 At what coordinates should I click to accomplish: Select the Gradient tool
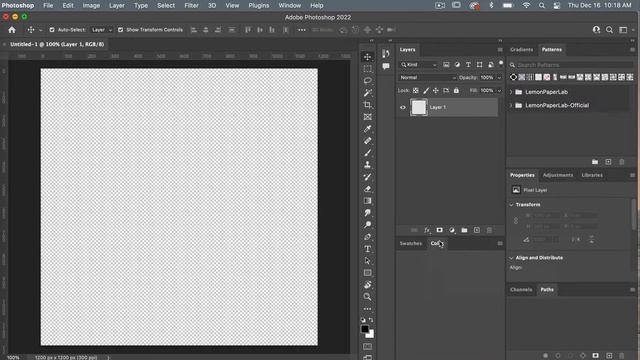click(367, 201)
